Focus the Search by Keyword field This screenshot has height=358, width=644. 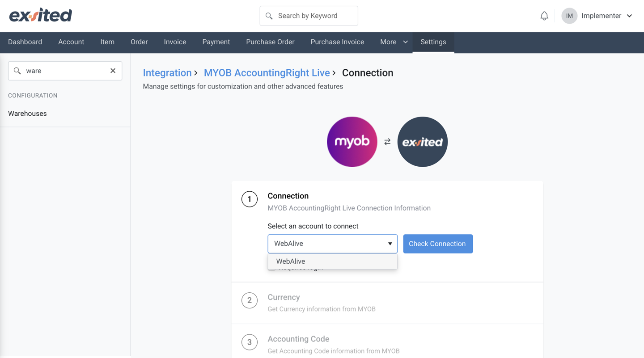coord(309,16)
